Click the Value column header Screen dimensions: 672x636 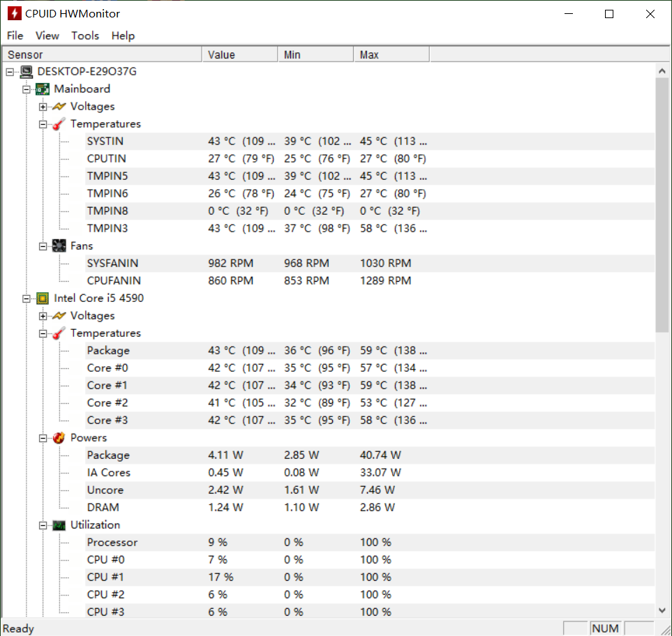pyautogui.click(x=239, y=55)
